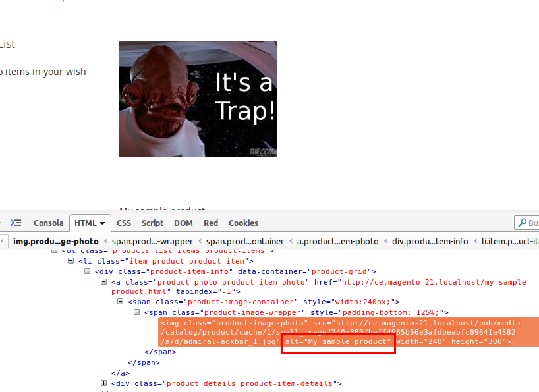Click the Admiral Ackbar trap image
Viewport: 539px width, 392px height.
pos(198,99)
